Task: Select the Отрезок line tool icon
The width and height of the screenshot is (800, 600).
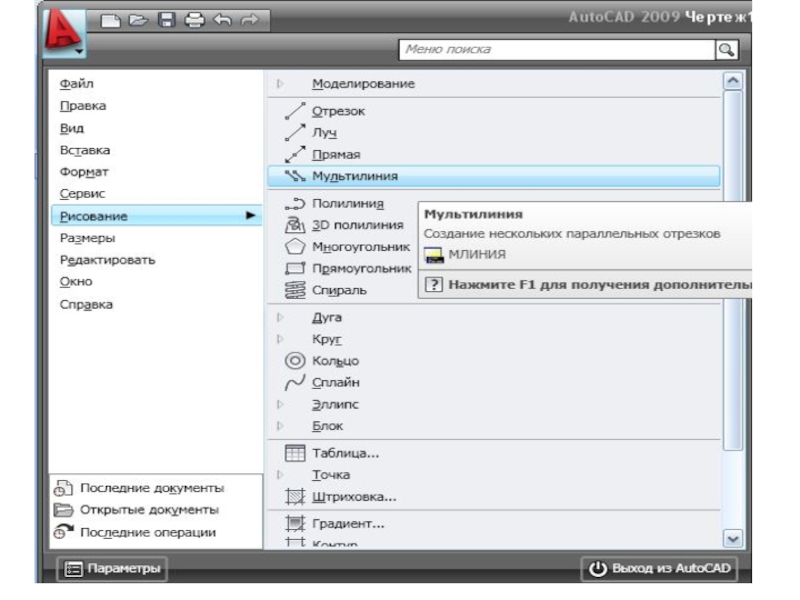Action: [x=295, y=111]
